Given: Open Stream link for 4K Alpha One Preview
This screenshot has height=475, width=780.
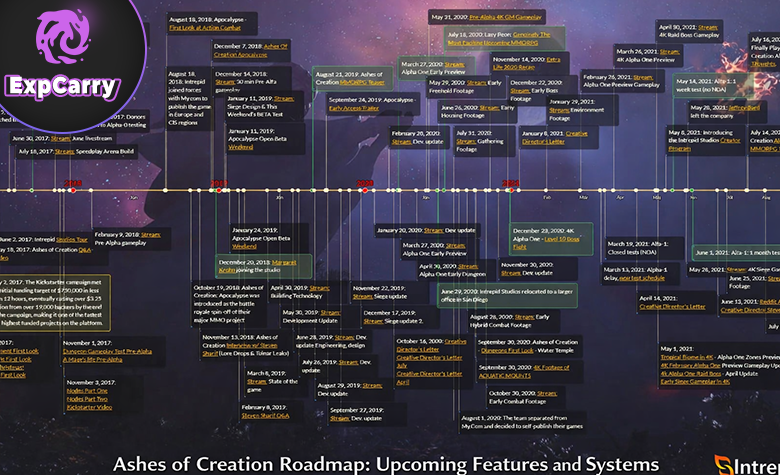Looking at the screenshot, I should coord(670,51).
